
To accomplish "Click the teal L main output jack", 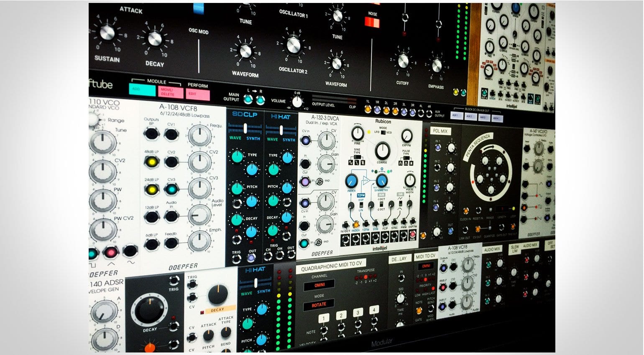I will point(248,100).
